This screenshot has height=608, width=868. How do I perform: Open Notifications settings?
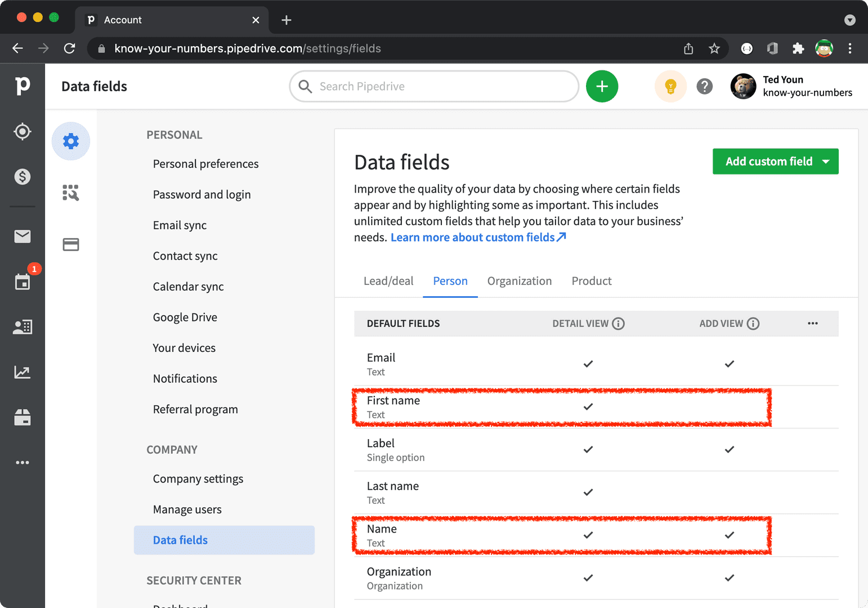point(185,379)
